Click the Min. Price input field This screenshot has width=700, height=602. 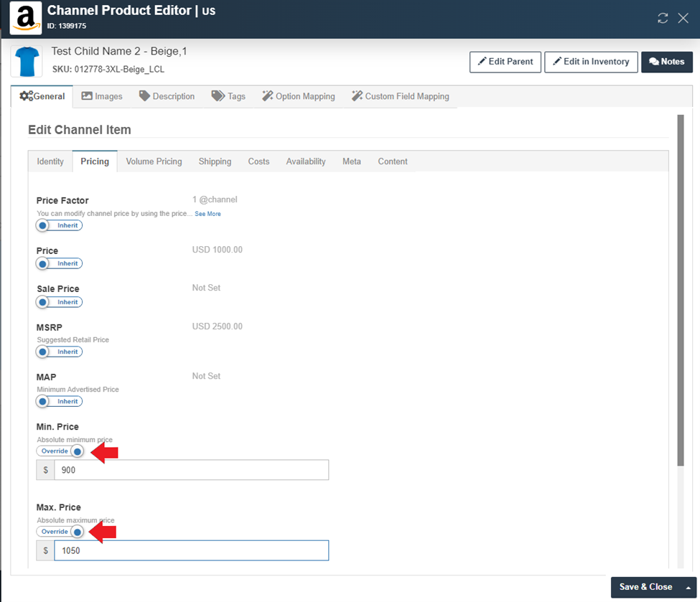tap(191, 470)
